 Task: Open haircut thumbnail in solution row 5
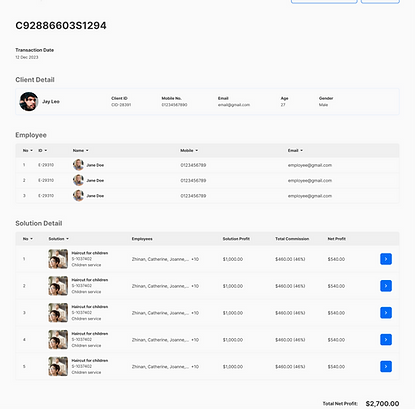(x=58, y=367)
